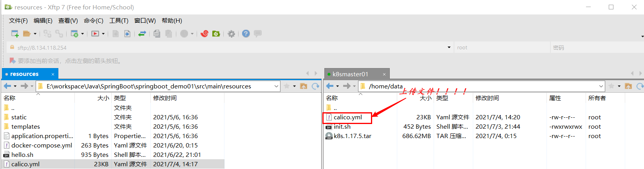Click the gray globe toolbar icon
Viewport: 644px width, 169px height.
(x=184, y=34)
